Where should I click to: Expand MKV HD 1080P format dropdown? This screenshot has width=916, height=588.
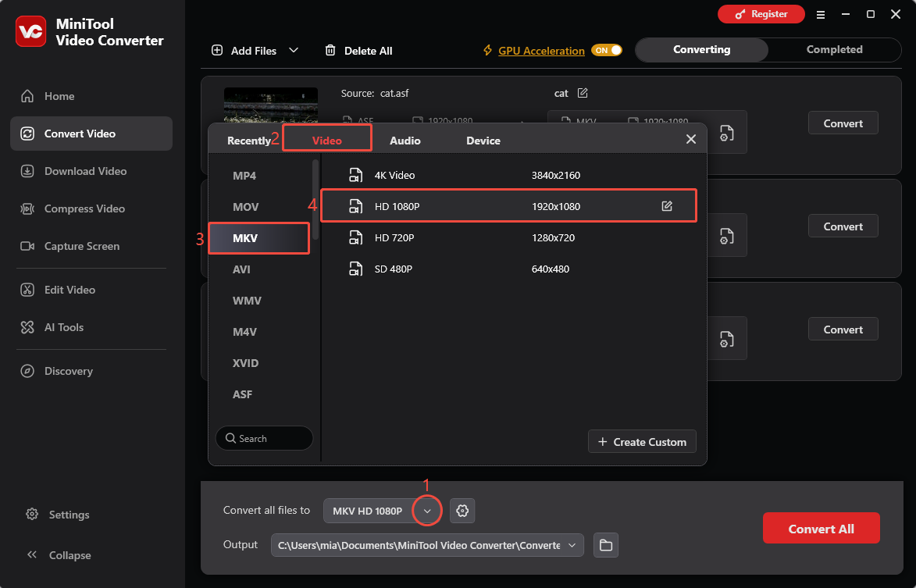(427, 511)
